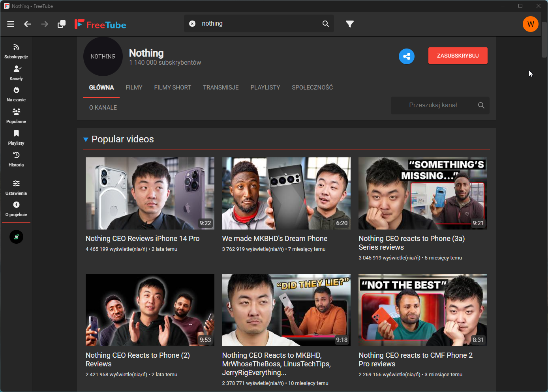
Task: Open the We made MKBHD's Dream Phone video
Action: pos(286,193)
